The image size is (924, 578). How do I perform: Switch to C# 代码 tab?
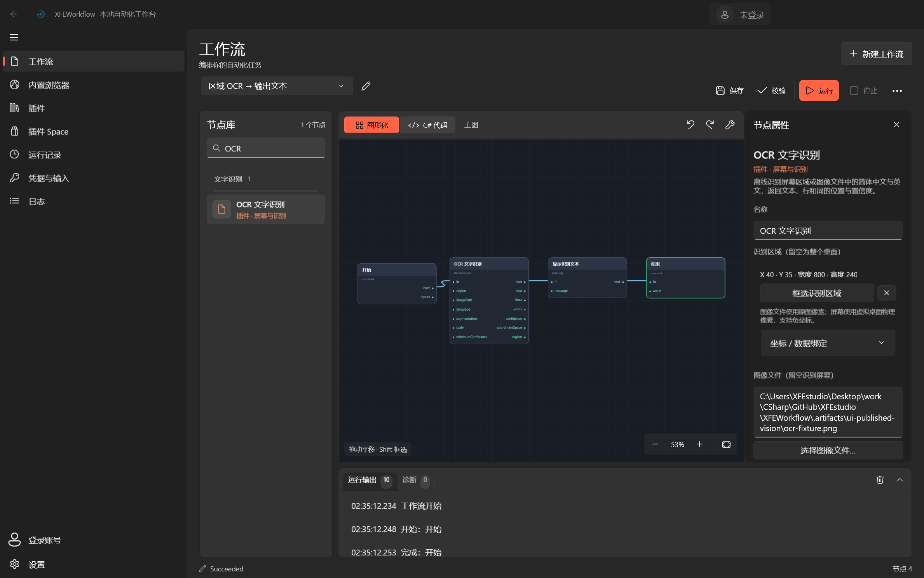pyautogui.click(x=428, y=125)
